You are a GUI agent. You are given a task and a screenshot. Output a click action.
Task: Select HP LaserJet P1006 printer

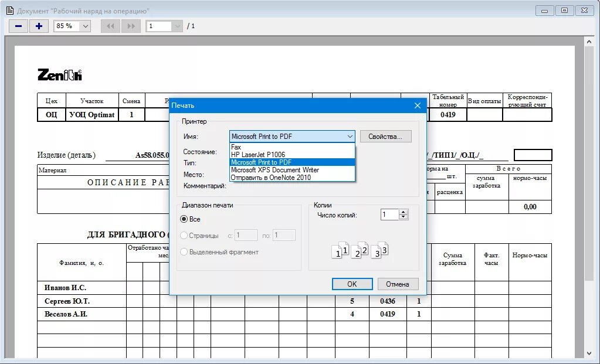[292, 155]
